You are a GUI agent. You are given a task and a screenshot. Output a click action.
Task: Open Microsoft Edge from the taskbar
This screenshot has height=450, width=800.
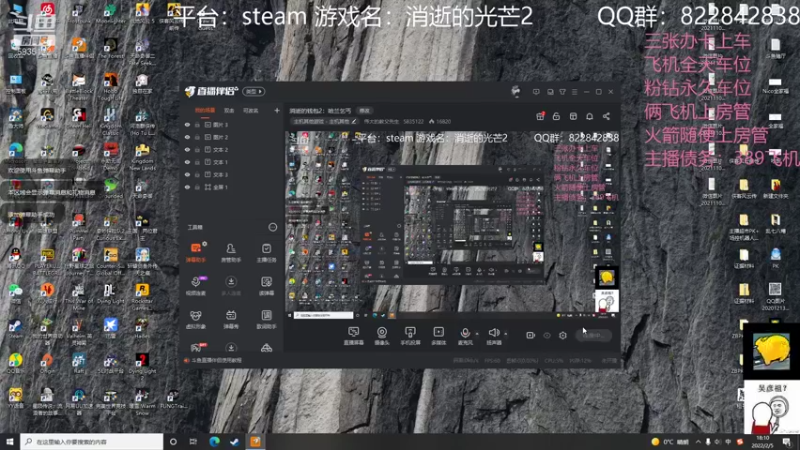pyautogui.click(x=214, y=441)
